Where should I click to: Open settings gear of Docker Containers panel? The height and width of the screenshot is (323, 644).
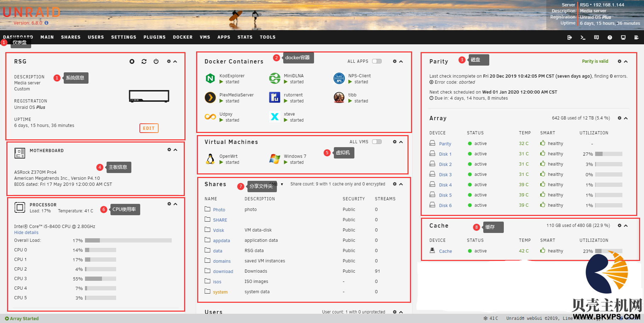[x=395, y=61]
